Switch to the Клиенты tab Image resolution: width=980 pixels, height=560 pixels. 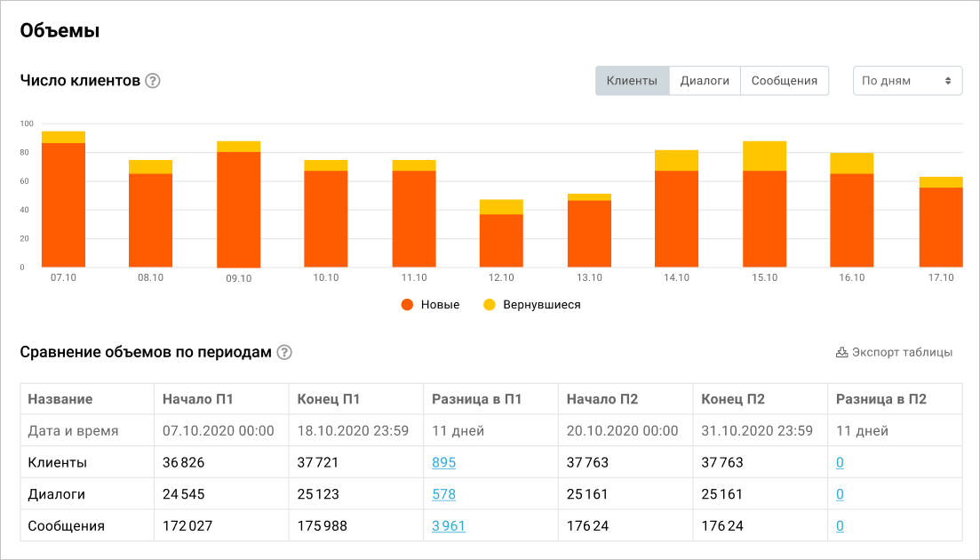click(632, 80)
